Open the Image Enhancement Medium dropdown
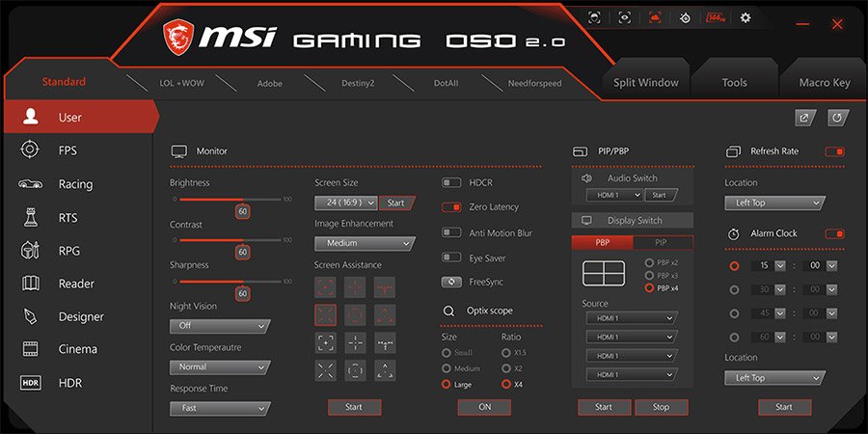This screenshot has width=868, height=434. (365, 243)
